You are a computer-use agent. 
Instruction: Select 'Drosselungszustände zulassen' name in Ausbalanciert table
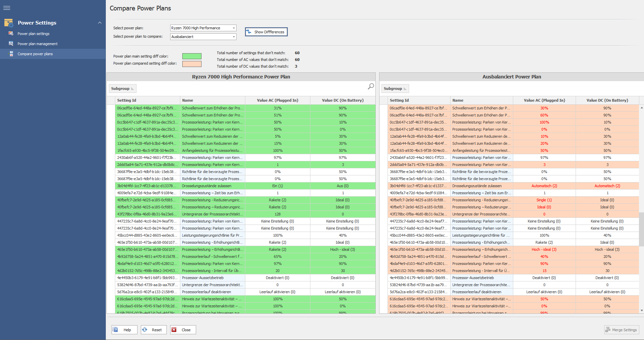[482, 186]
